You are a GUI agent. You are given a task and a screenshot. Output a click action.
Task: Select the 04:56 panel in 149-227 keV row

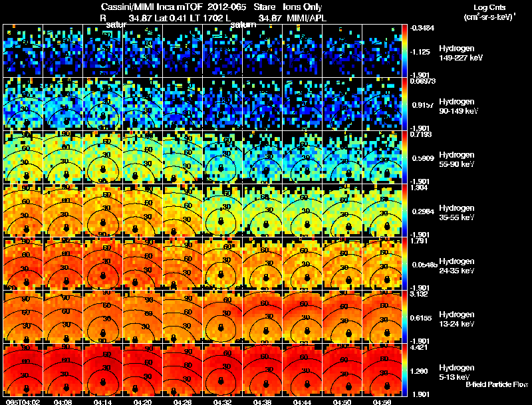click(382, 51)
